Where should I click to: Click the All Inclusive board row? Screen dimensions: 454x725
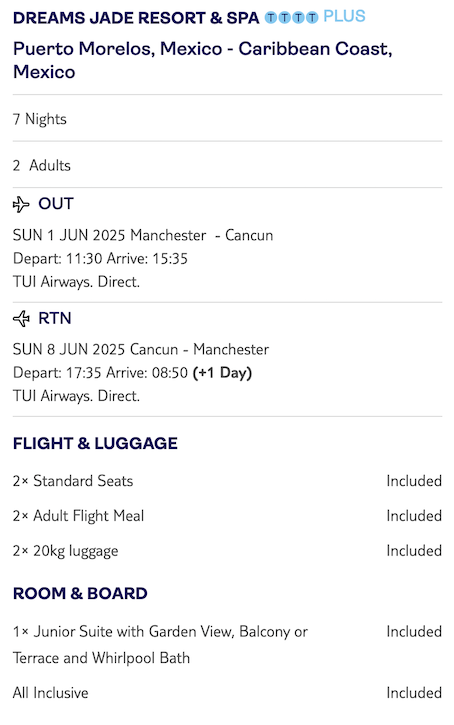coord(227,693)
